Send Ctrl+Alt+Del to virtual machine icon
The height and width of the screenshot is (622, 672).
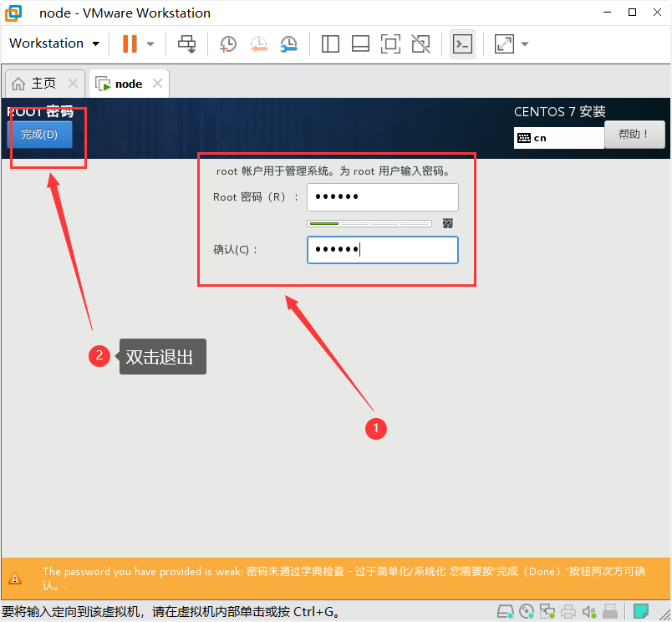pos(187,43)
